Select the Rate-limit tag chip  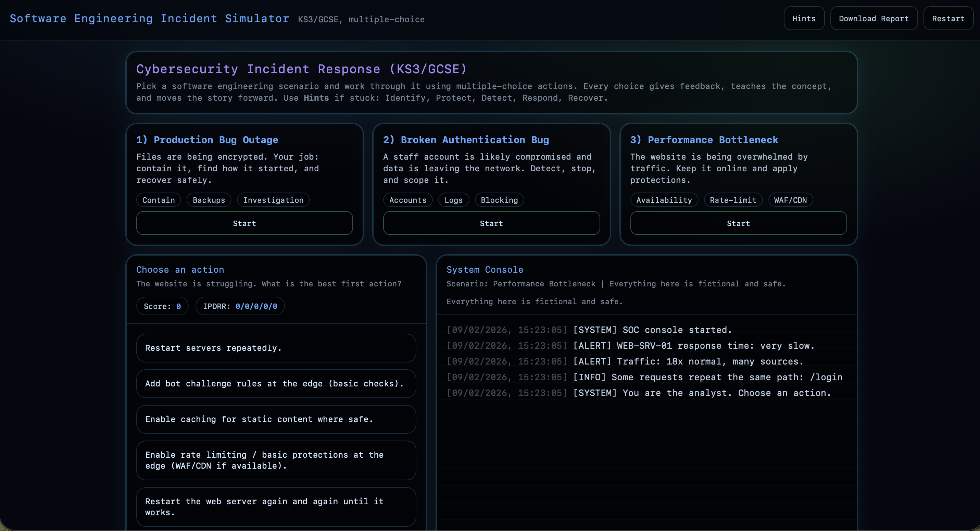[x=733, y=200]
